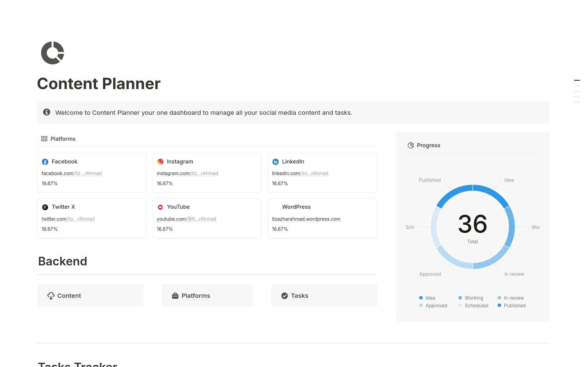The width and height of the screenshot is (588, 367).
Task: Click the Platforms grid icon
Action: click(x=44, y=139)
